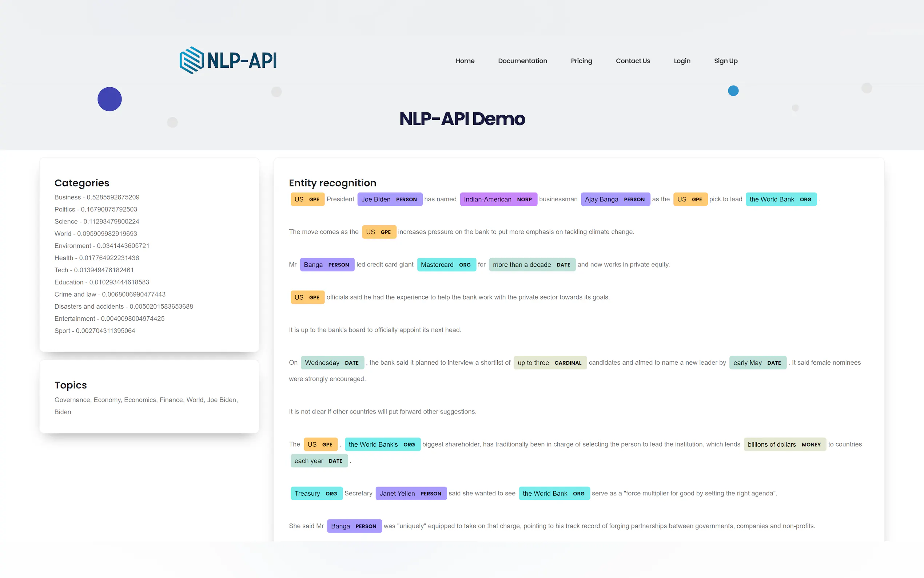Click the Sign Up button
924x578 pixels.
point(725,61)
